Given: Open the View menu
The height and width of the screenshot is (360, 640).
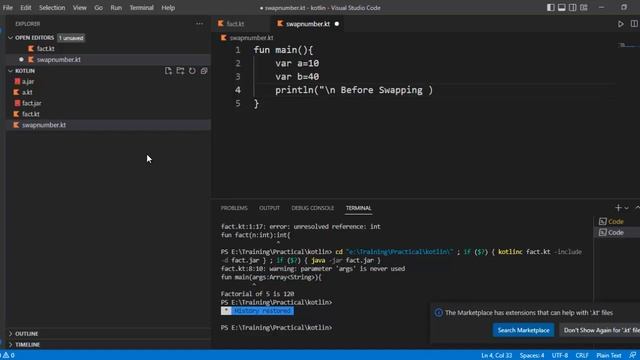Looking at the screenshot, I should [80, 7].
